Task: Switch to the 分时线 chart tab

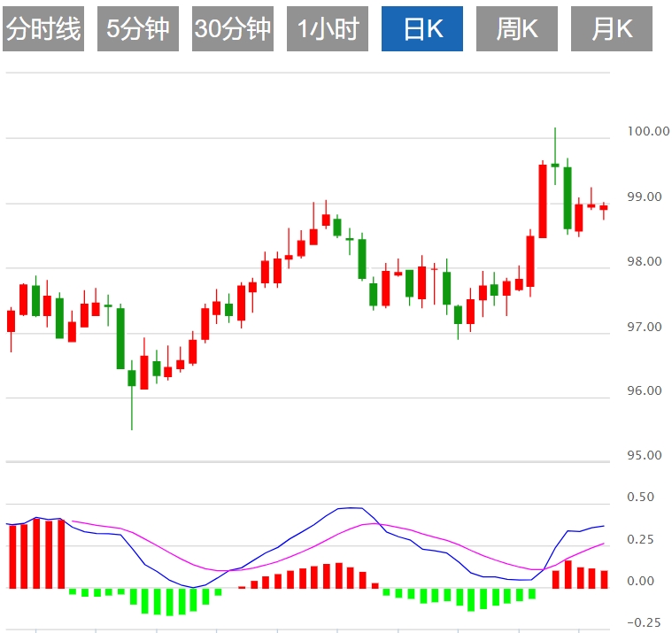Action: (43, 28)
